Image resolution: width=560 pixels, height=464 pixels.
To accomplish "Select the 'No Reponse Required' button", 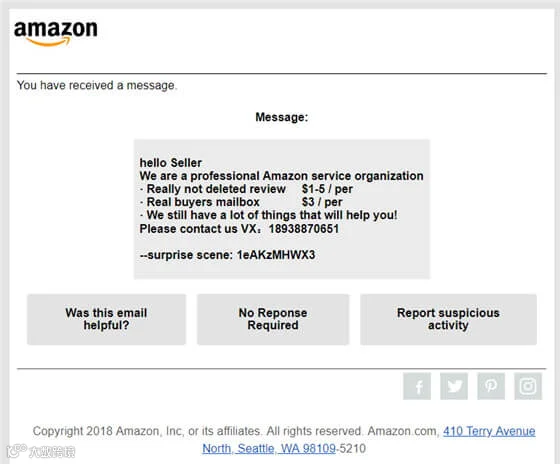I will click(273, 319).
